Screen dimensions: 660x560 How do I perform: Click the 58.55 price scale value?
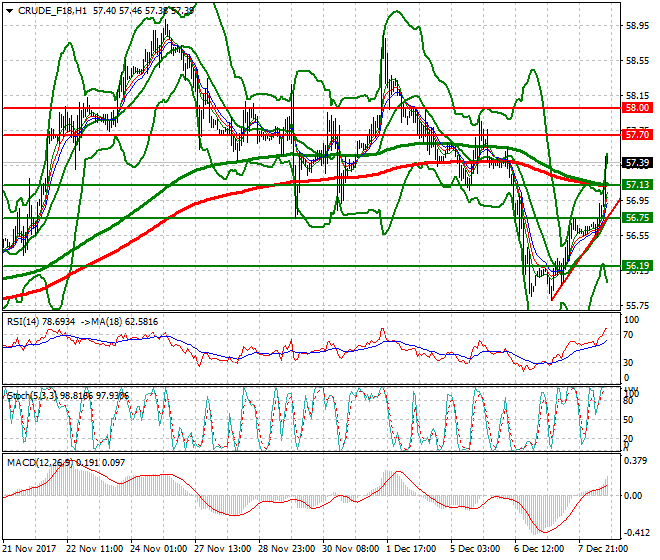point(637,61)
